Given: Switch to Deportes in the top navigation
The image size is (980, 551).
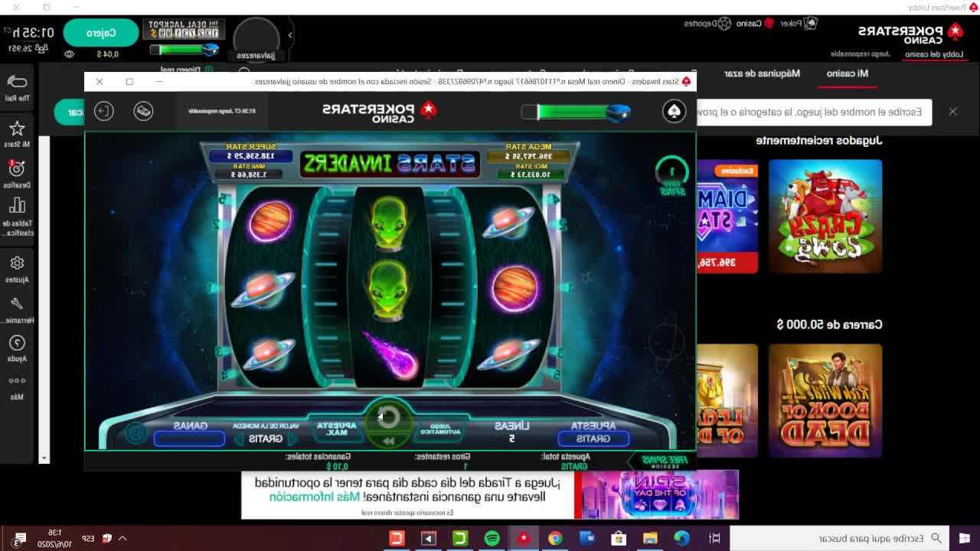Looking at the screenshot, I should [x=708, y=24].
